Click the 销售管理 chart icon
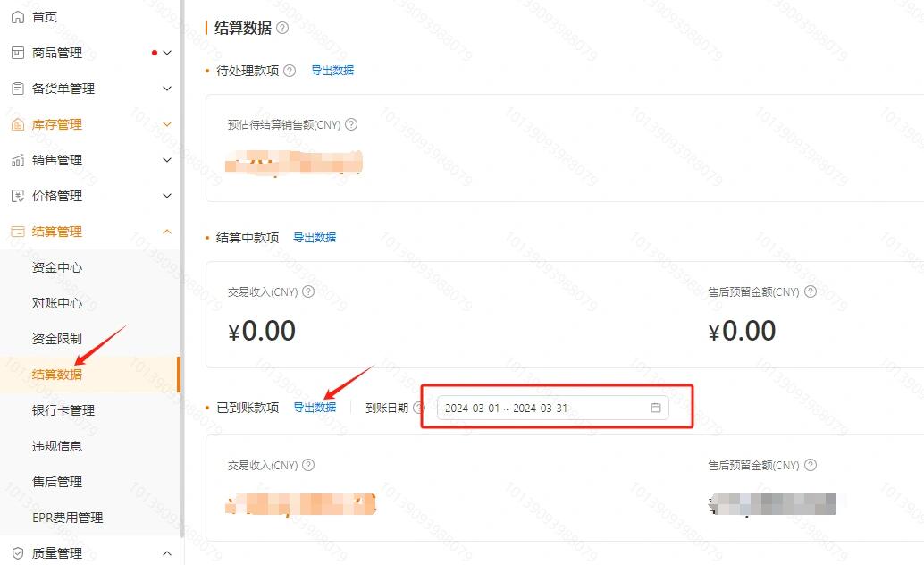This screenshot has width=924, height=565. [x=18, y=160]
